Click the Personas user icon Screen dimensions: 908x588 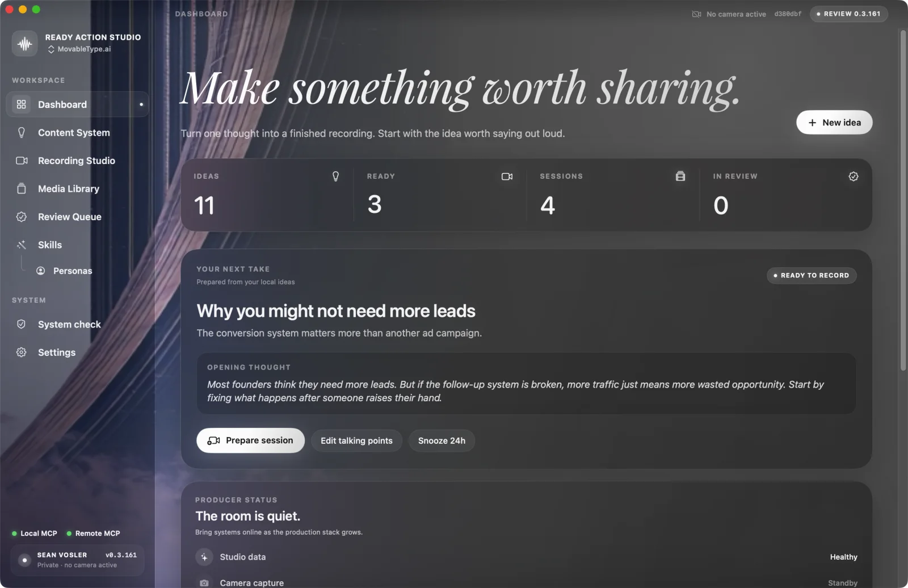click(41, 271)
